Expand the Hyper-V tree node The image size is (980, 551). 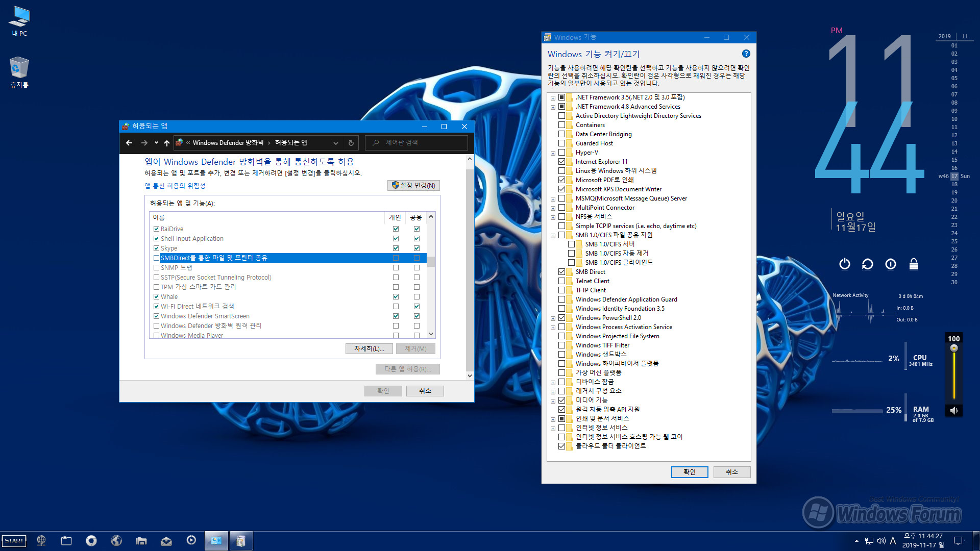point(553,153)
